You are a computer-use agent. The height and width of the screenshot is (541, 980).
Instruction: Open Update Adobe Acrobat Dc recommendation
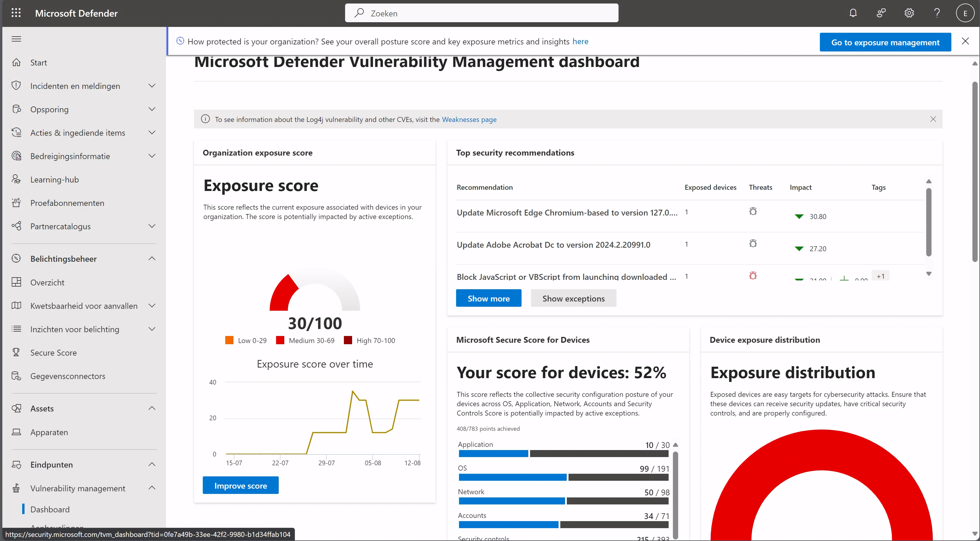(553, 245)
